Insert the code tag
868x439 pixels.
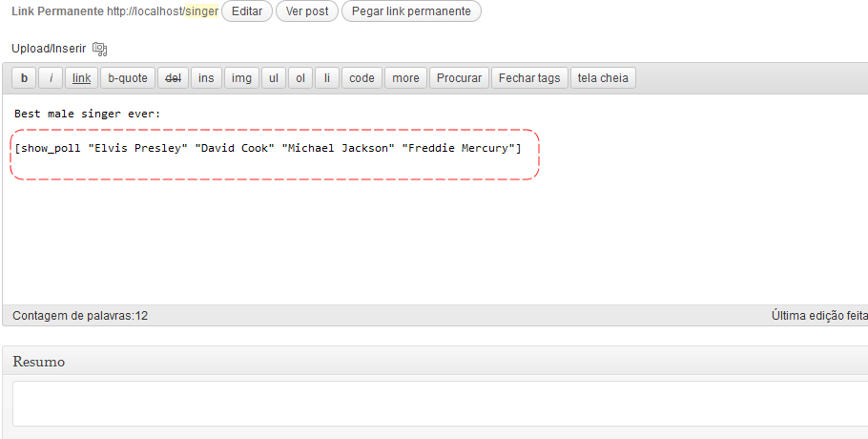pyautogui.click(x=362, y=78)
